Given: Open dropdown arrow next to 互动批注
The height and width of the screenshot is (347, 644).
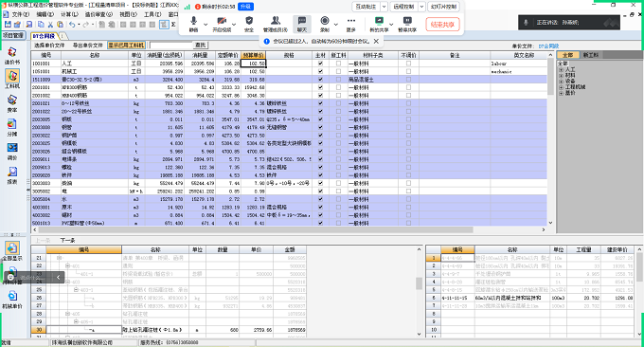Looking at the screenshot, I should tap(384, 7).
